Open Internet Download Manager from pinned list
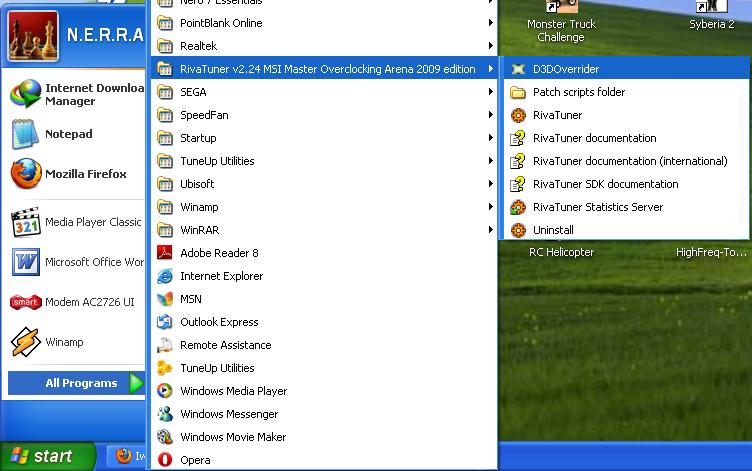This screenshot has height=471, width=752. [76, 94]
